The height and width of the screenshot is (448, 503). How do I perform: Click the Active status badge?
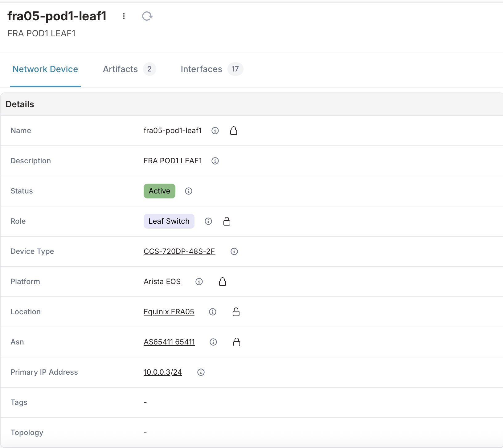pyautogui.click(x=159, y=191)
